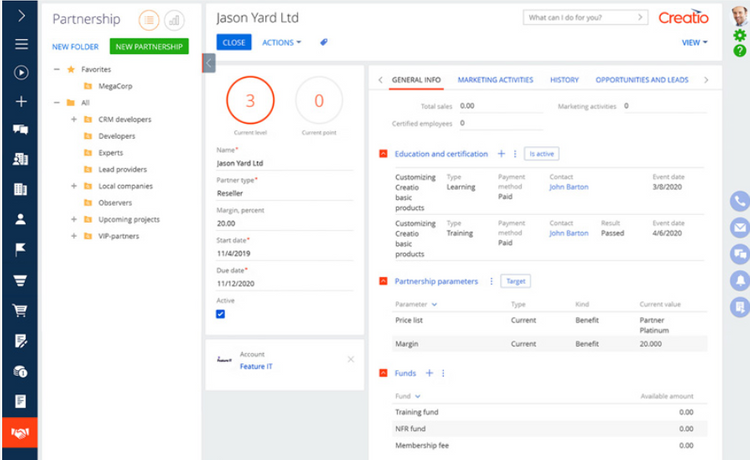Collapse the Favorites folder group
The image size is (750, 460).
[57, 69]
